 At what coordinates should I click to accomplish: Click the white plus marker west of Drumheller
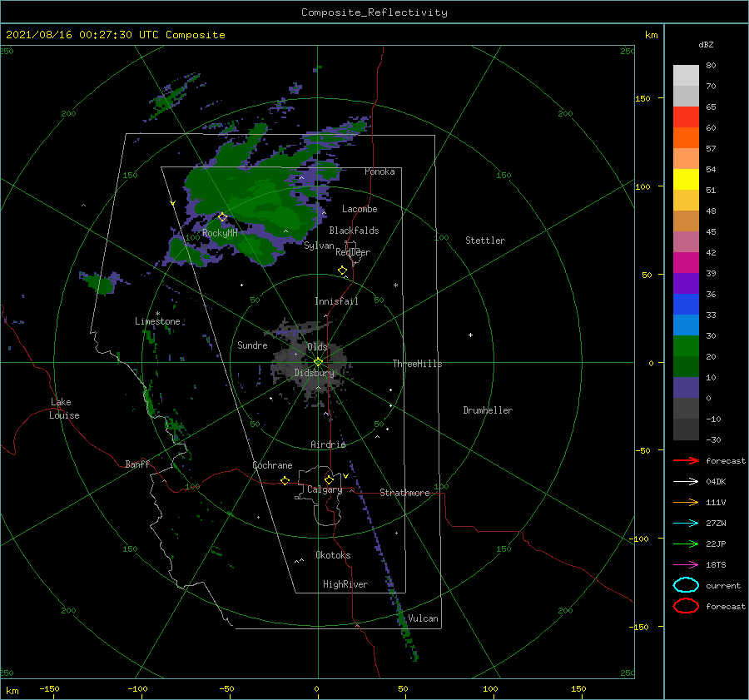(470, 335)
